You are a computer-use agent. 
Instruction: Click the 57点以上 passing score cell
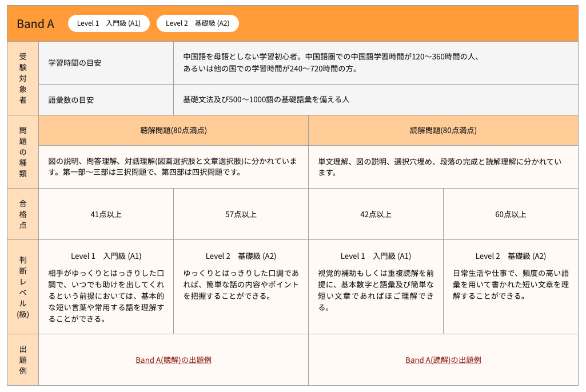241,214
